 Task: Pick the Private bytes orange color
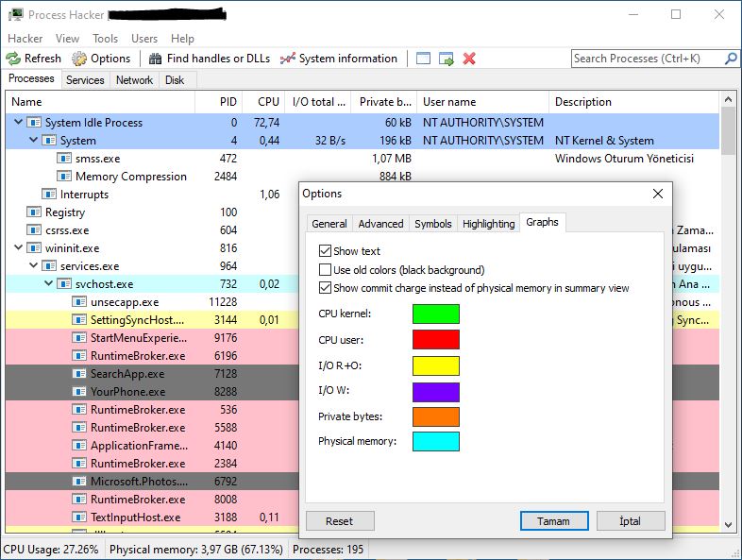point(436,416)
